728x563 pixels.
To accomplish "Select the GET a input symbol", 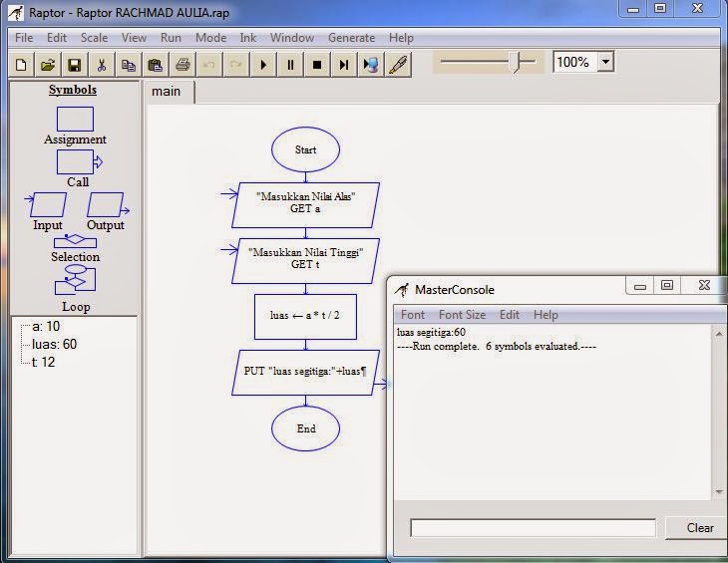I will pos(305,205).
